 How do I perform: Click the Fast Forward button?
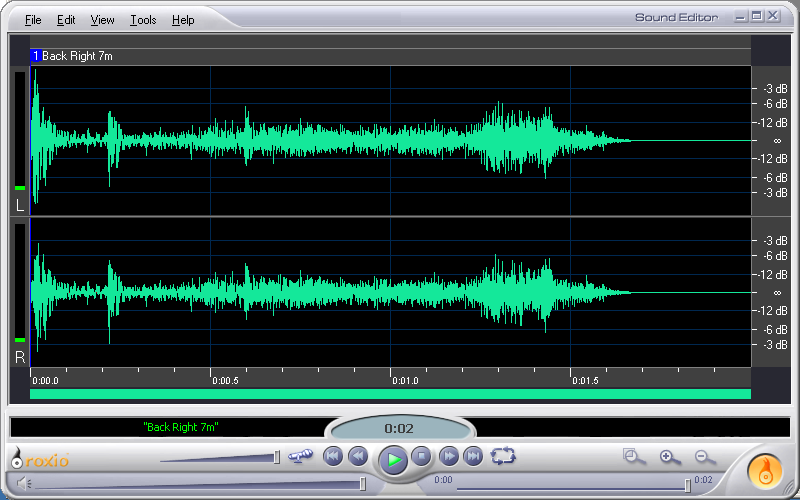pyautogui.click(x=450, y=457)
